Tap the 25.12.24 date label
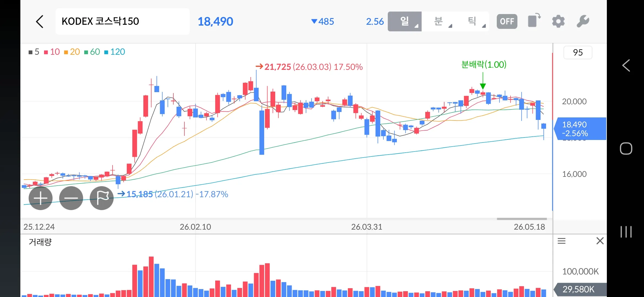The height and width of the screenshot is (297, 644). (x=39, y=227)
